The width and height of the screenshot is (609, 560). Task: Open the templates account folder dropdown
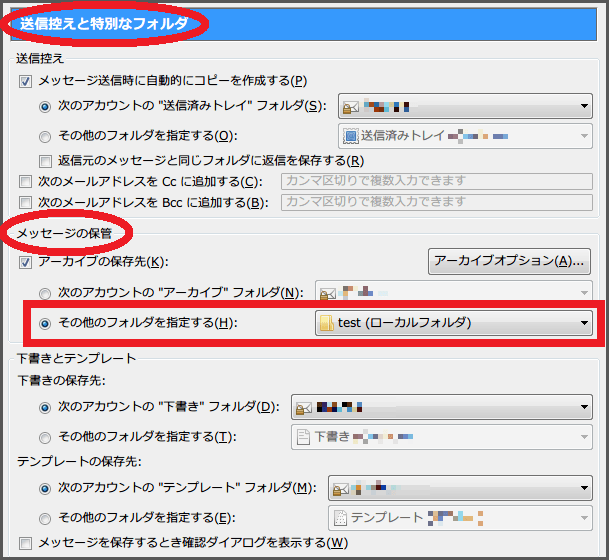coord(461,489)
